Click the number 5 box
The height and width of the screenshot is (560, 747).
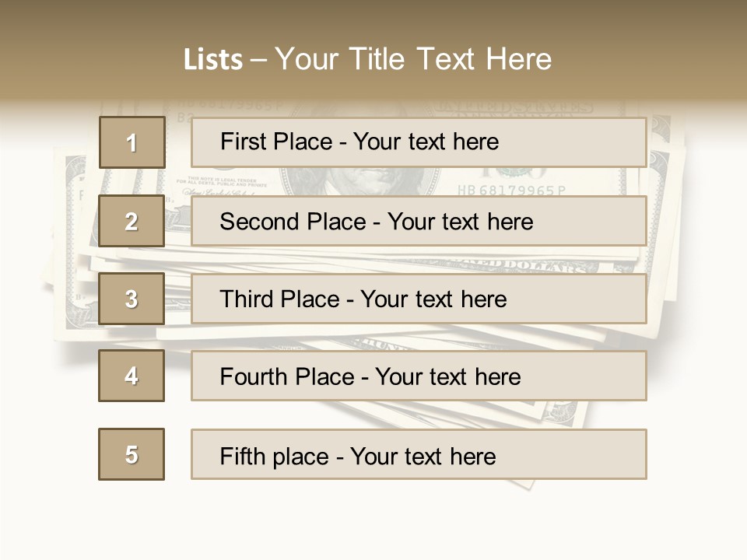(132, 454)
